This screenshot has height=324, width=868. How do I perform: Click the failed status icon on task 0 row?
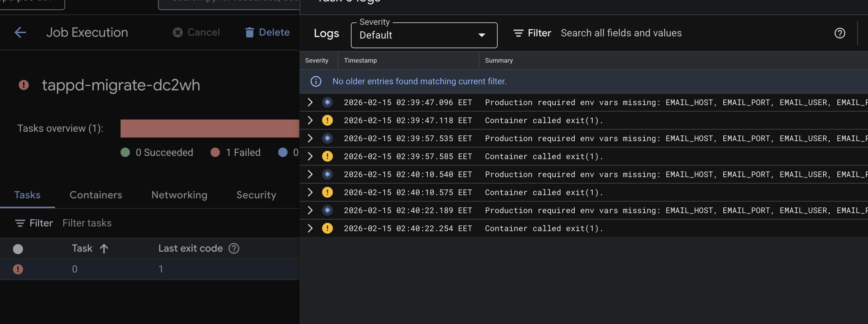tap(18, 269)
